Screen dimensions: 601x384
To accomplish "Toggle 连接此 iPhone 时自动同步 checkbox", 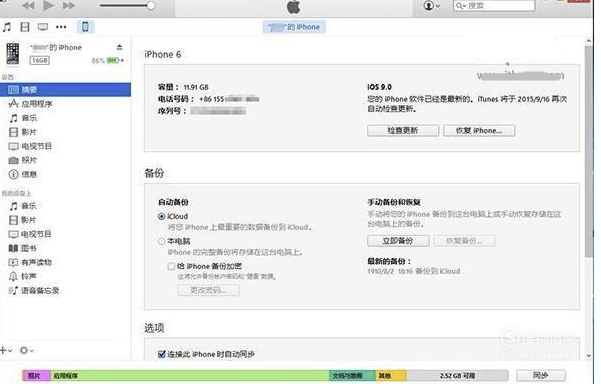I will [162, 354].
